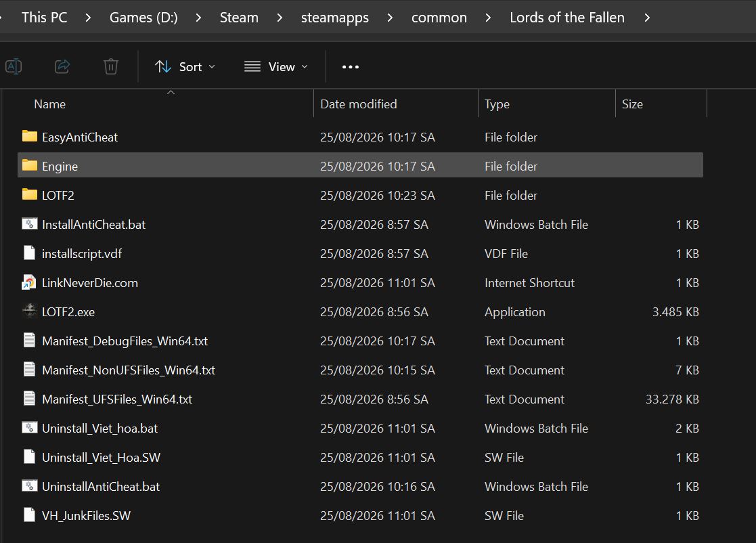Navigate to Steam in the breadcrumb

click(239, 18)
